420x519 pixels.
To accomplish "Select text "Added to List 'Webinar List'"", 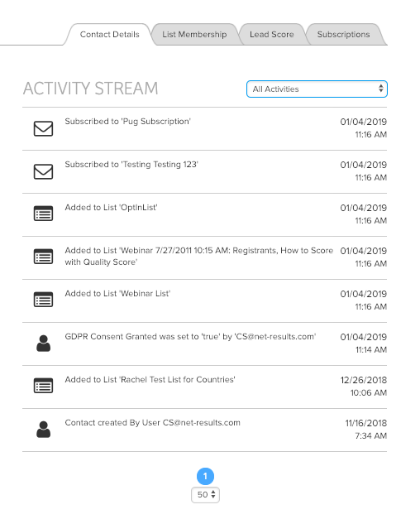I will (x=117, y=294).
